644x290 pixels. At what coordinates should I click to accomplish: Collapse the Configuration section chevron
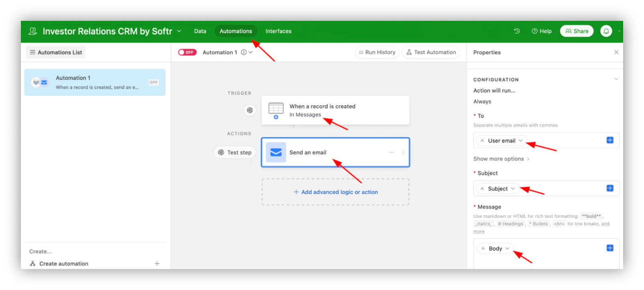coord(616,79)
